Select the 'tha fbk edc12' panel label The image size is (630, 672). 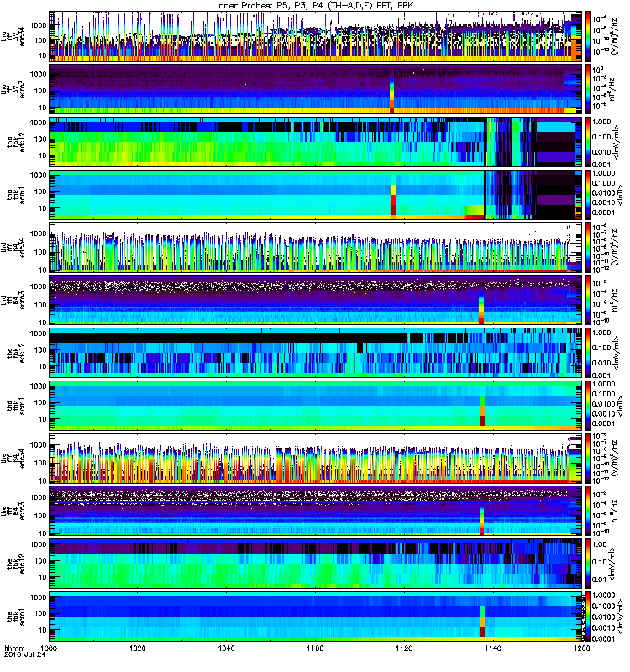tap(17, 142)
